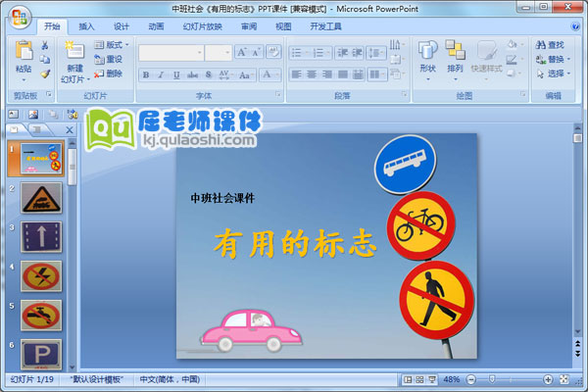This screenshot has width=588, height=392.
Task: Toggle Strikethrough formatting
Action: click(192, 74)
